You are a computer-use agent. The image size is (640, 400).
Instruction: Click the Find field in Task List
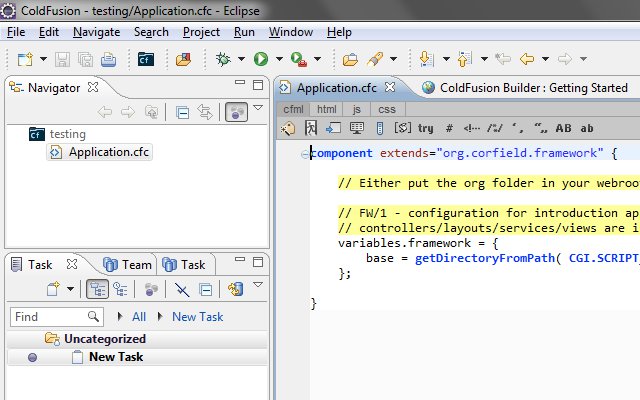tap(57, 317)
